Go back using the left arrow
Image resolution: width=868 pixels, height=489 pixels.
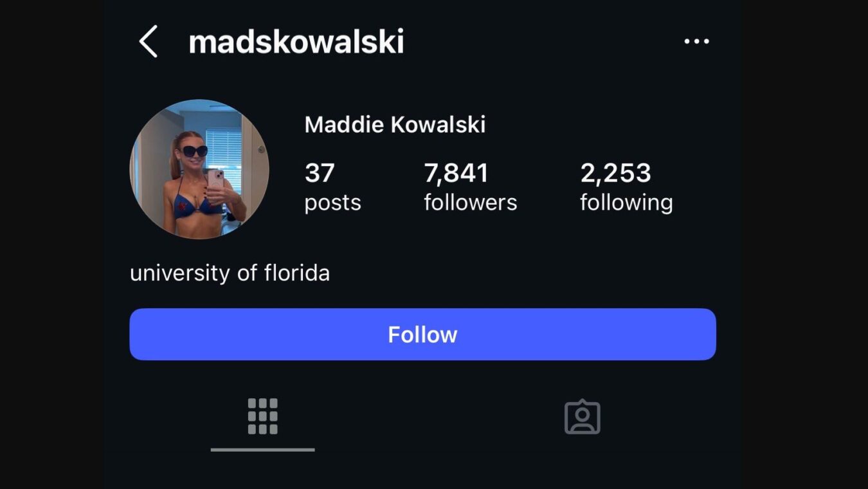(x=149, y=42)
